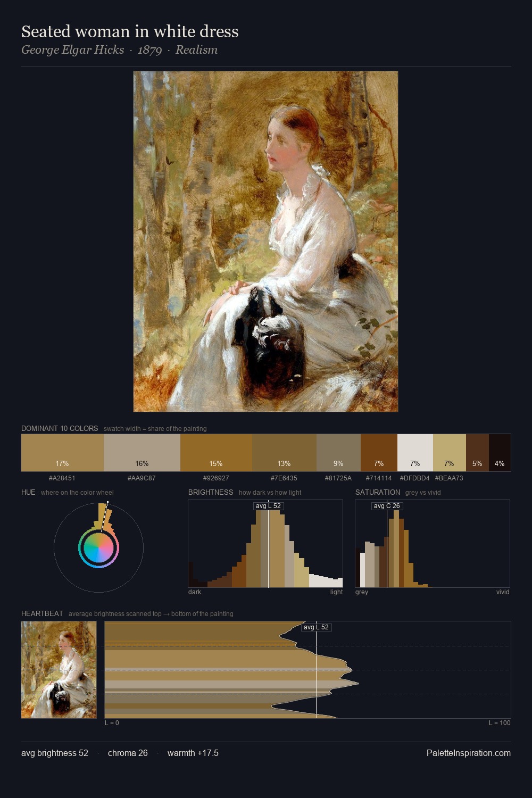Click the 'warmth +17.5' footer stat
This screenshot has width=532, height=798.
[x=193, y=753]
